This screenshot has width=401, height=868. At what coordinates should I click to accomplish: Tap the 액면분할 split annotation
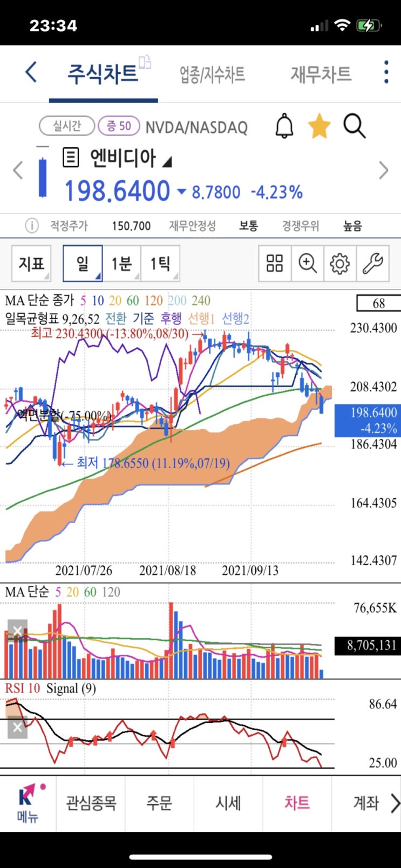[64, 415]
